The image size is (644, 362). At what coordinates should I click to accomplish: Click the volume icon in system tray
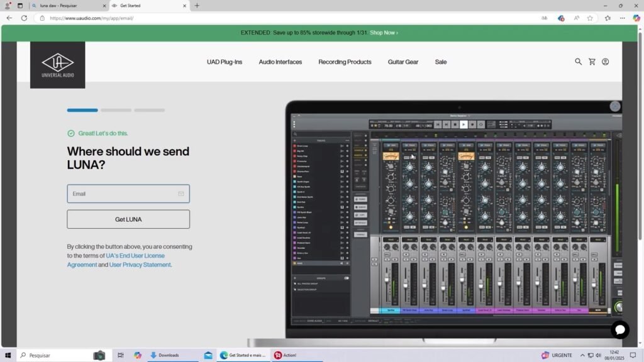pyautogui.click(x=599, y=355)
